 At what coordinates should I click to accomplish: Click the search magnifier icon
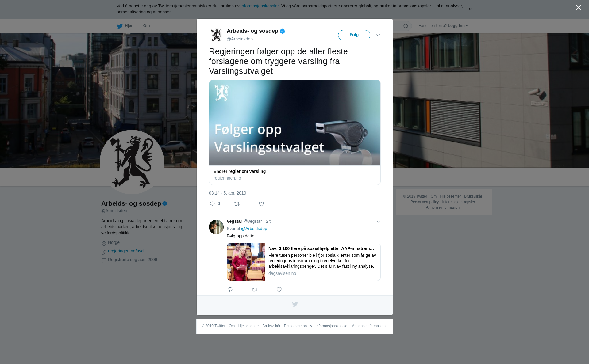[x=406, y=26]
